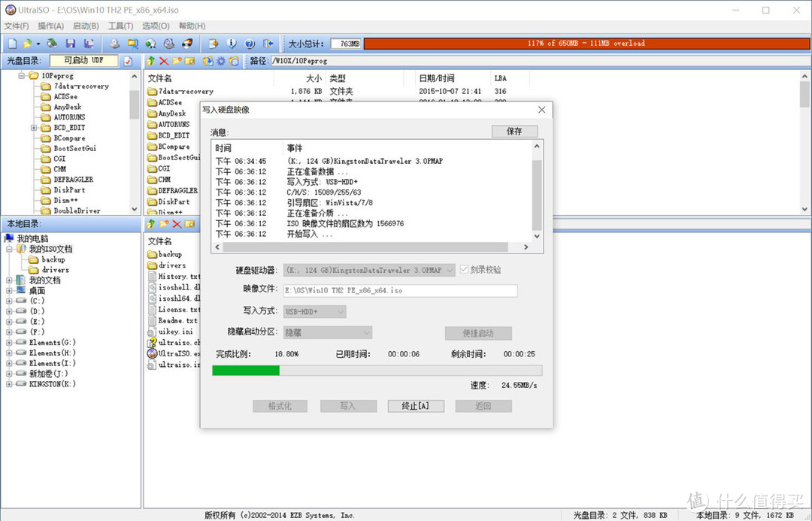Click the 终止[A] abort button
Viewport: 812px width, 521px height.
click(x=416, y=406)
